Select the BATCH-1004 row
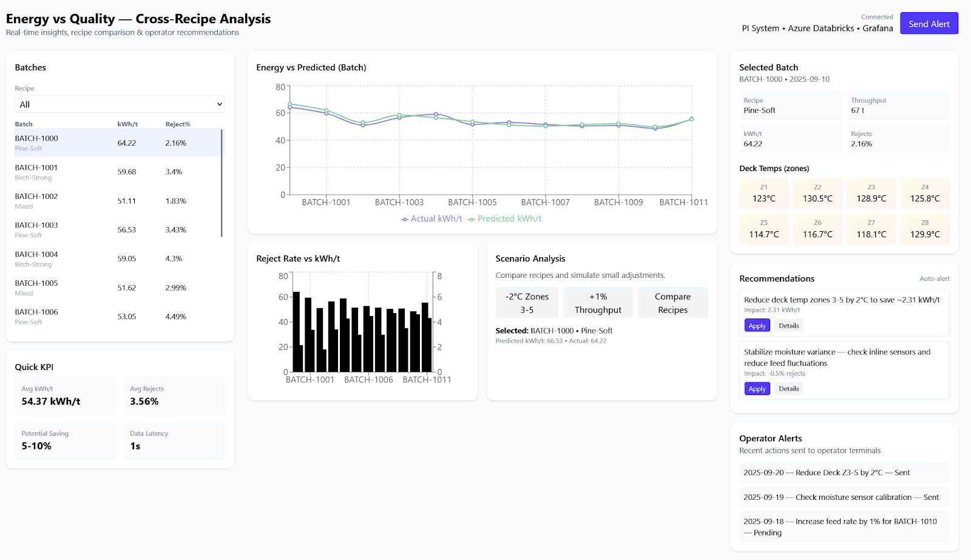Image resolution: width=971 pixels, height=560 pixels. click(x=118, y=258)
